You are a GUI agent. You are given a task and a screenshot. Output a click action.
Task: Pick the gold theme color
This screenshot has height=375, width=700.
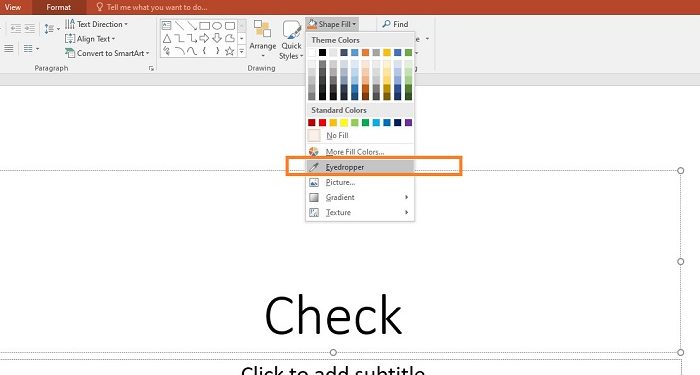point(387,53)
